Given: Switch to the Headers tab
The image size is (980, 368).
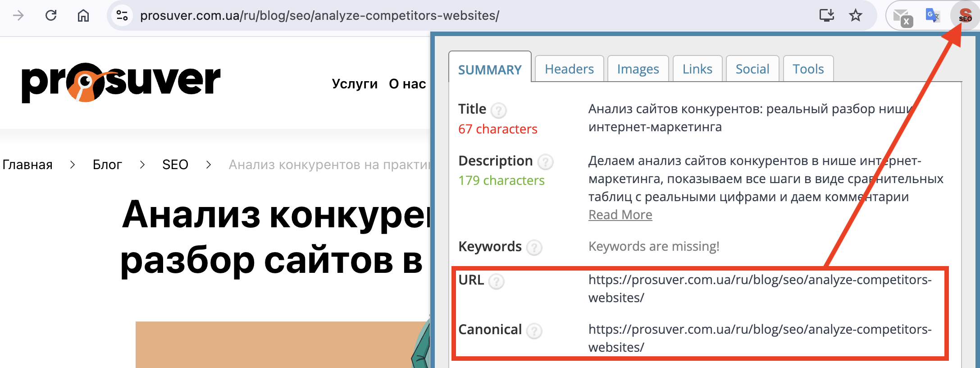Looking at the screenshot, I should (x=569, y=69).
